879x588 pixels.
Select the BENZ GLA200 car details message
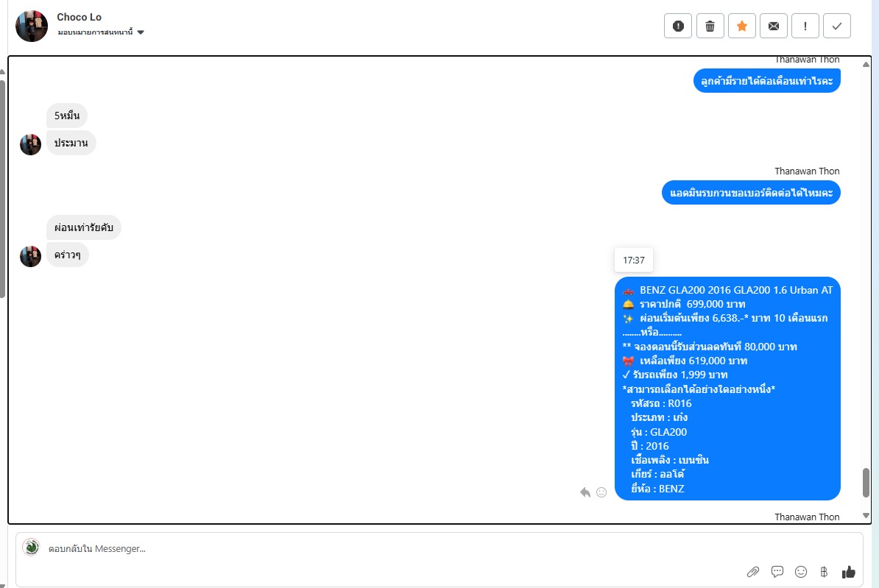tap(727, 389)
